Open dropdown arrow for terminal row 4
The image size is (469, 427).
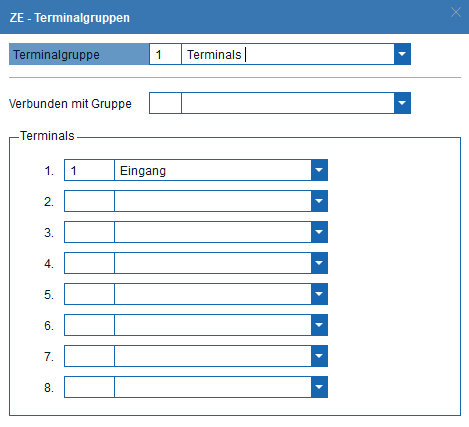pyautogui.click(x=319, y=263)
